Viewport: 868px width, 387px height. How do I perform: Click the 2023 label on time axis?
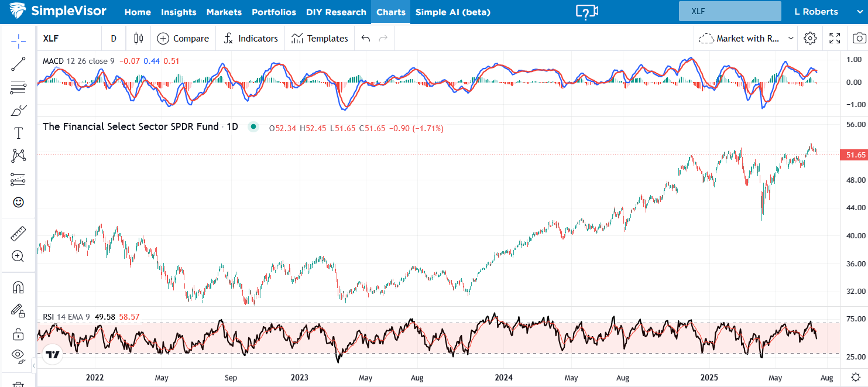click(299, 378)
